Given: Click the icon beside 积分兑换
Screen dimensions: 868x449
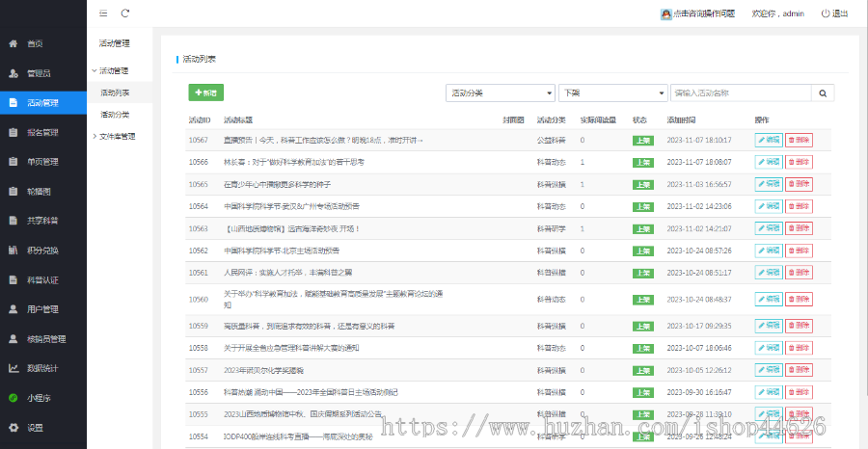Looking at the screenshot, I should point(14,251).
